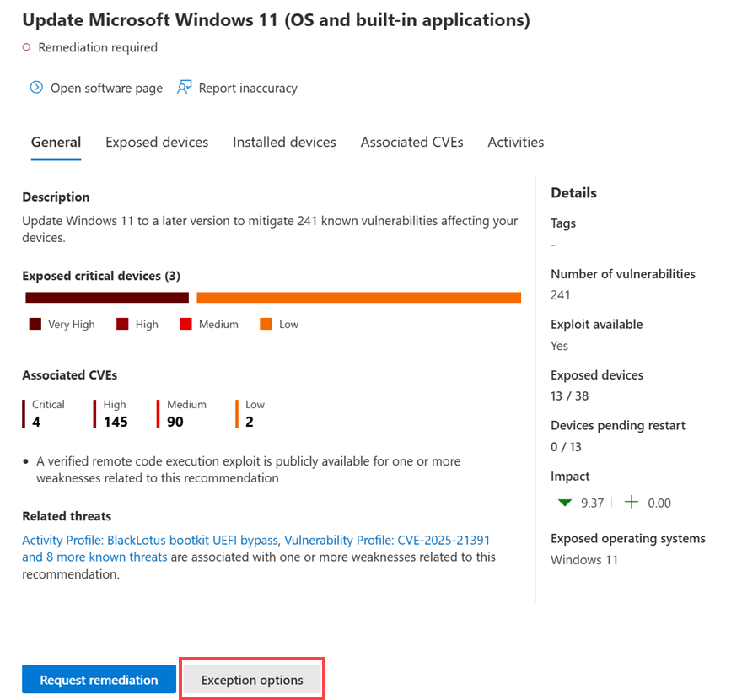The image size is (742, 700).
Task: Click the green plus icon beside 0.00
Action: click(x=632, y=502)
